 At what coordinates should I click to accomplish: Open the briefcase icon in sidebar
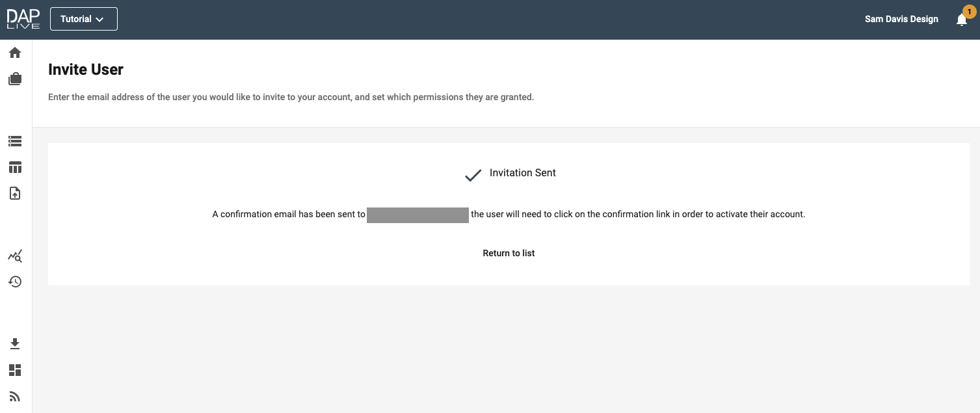click(x=15, y=79)
